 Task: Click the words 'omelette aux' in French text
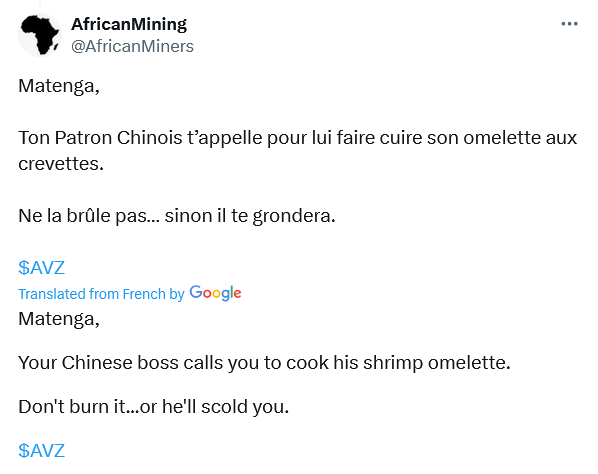point(520,138)
